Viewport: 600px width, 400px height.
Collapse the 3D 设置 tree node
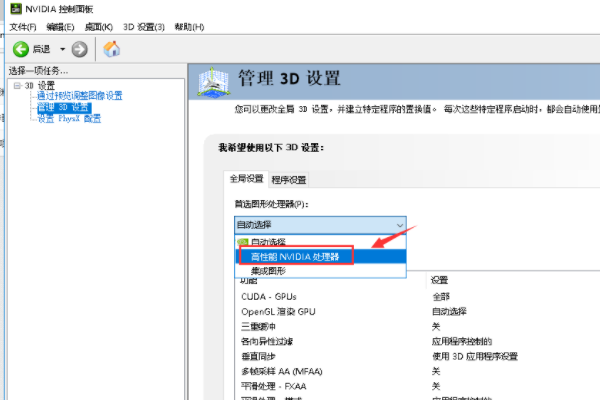(x=17, y=86)
